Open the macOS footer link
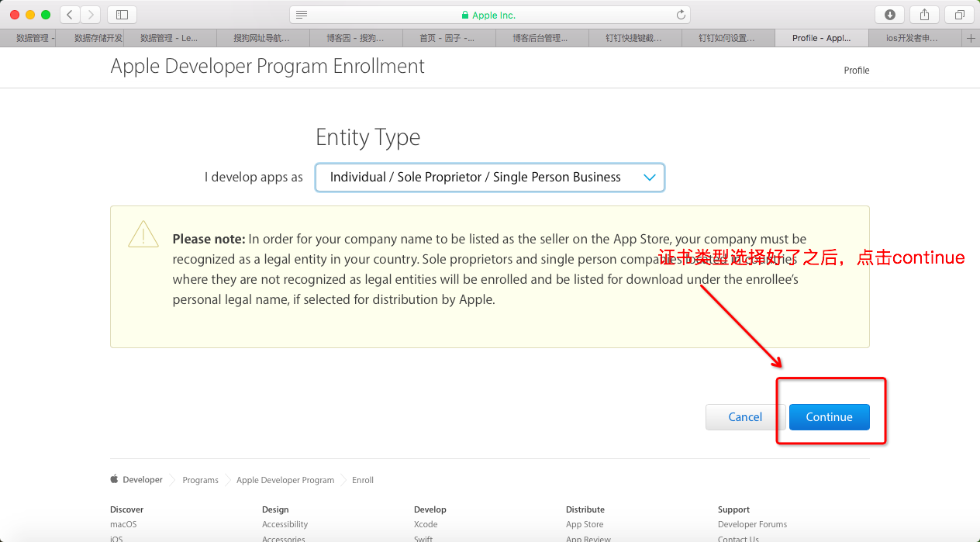980x542 pixels. pos(123,524)
